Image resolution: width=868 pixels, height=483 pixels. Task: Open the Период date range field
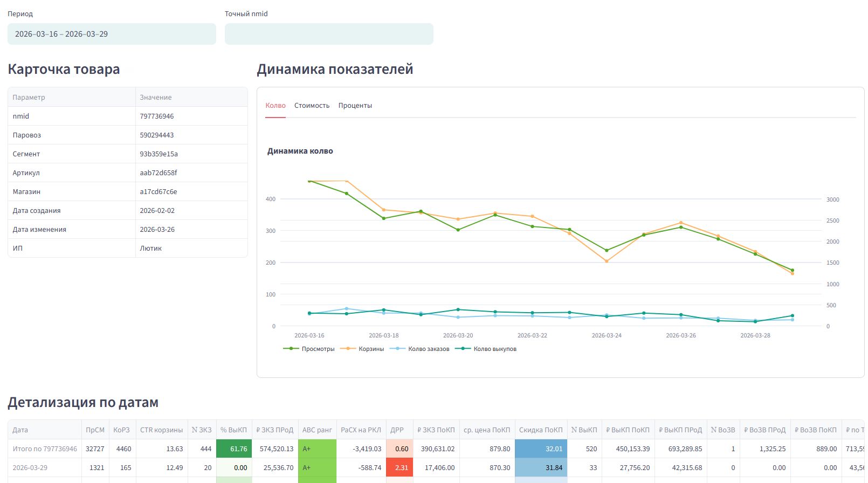point(112,34)
